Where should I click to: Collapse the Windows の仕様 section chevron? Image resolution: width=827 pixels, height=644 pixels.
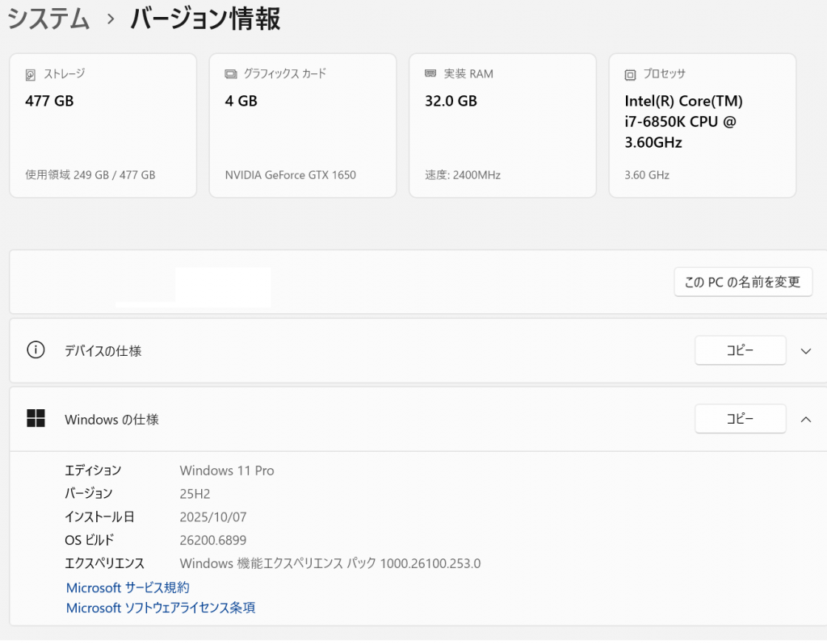pos(805,419)
